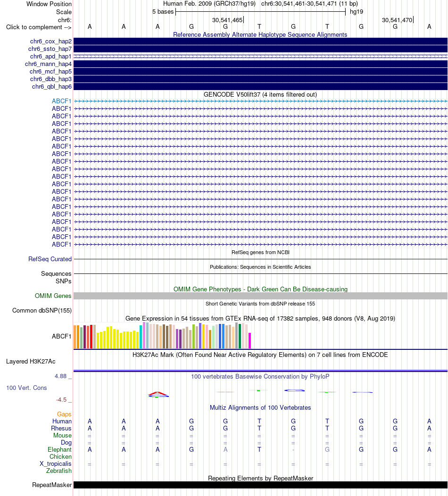Image resolution: width=448 pixels, height=496 pixels.
Task: Click the chr6_qbl_hap6 solid alignment bar
Action: (x=260, y=87)
